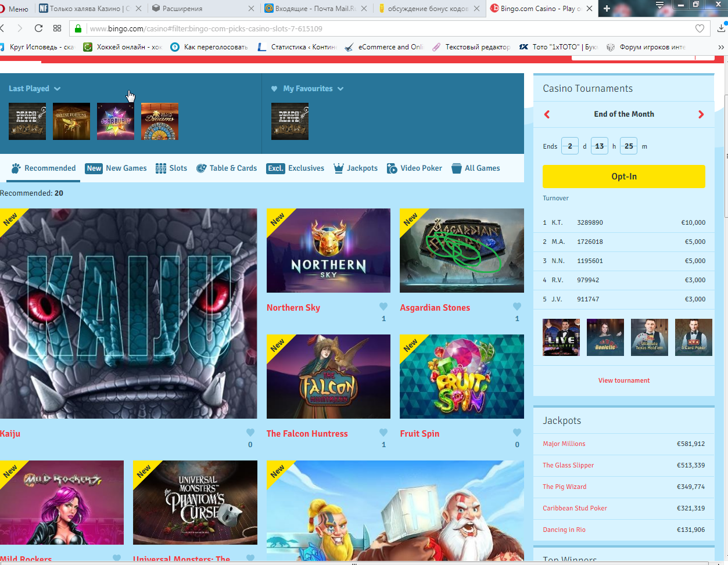The width and height of the screenshot is (728, 565).
Task: Click the green padlock security icon
Action: coord(78,28)
